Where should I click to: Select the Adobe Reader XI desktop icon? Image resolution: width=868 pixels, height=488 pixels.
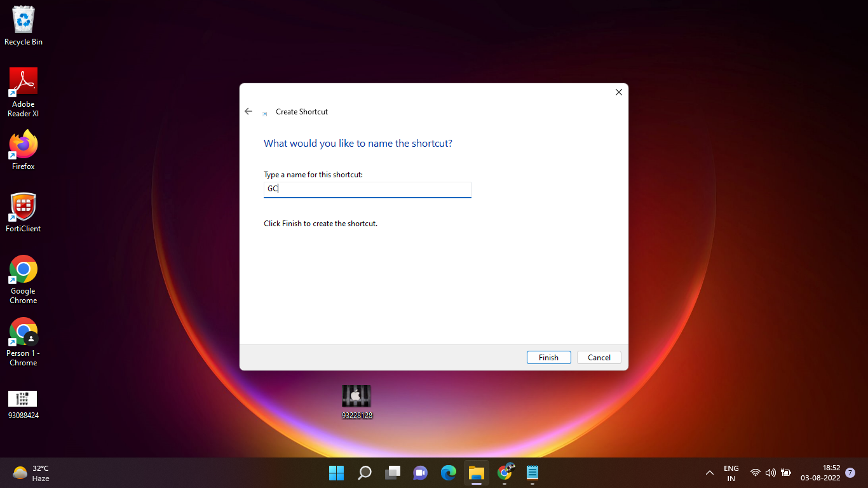pos(24,93)
